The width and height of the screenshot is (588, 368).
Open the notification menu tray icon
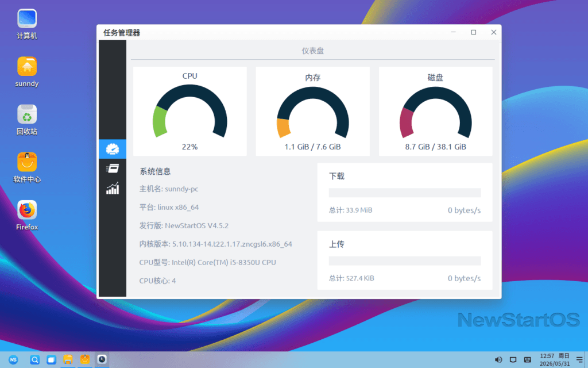coord(579,360)
